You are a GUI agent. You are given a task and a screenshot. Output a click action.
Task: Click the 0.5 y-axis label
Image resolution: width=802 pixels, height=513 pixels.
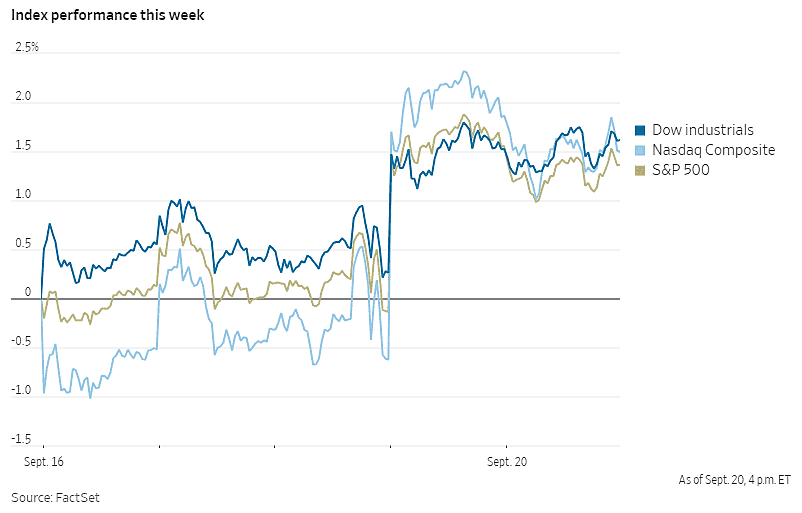tap(22, 245)
